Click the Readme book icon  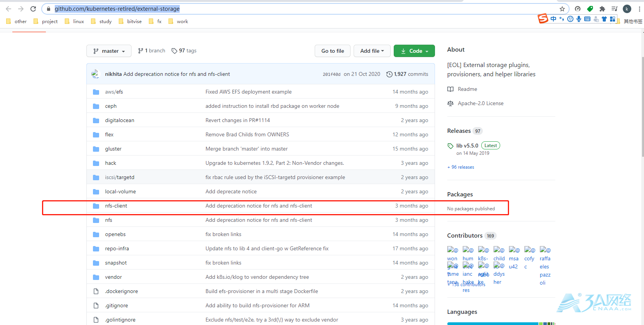pos(450,89)
